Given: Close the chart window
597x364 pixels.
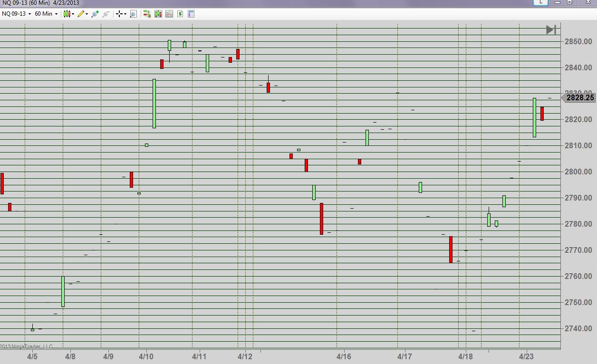Looking at the screenshot, I should pyautogui.click(x=587, y=2).
